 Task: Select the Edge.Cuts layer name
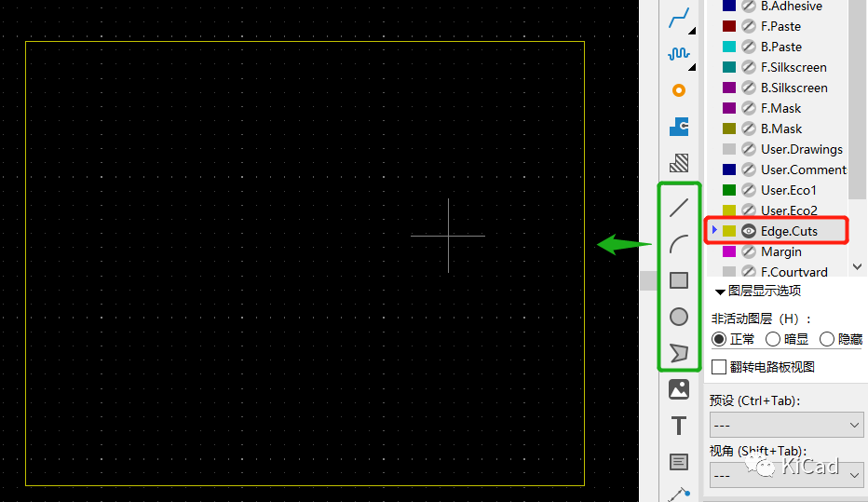(x=789, y=231)
